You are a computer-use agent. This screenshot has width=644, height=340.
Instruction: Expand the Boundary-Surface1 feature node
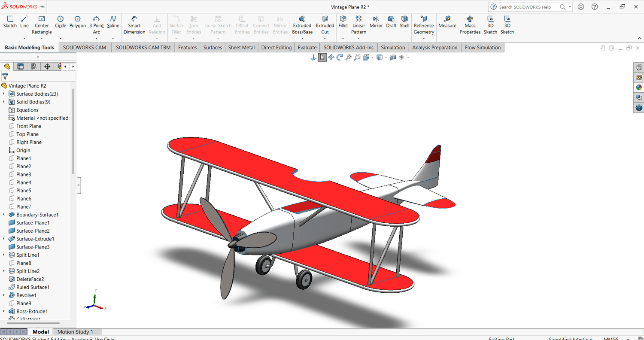pos(4,215)
